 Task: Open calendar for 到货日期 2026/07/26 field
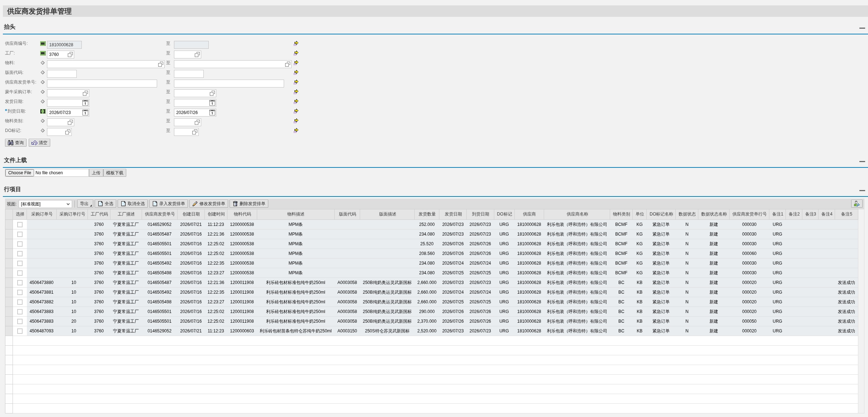pos(212,113)
